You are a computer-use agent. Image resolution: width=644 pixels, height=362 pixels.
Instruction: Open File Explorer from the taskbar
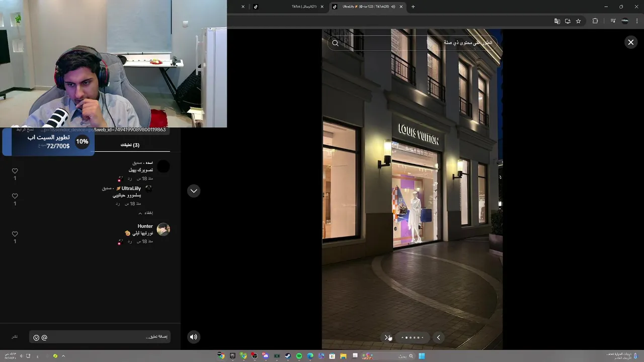point(344,356)
